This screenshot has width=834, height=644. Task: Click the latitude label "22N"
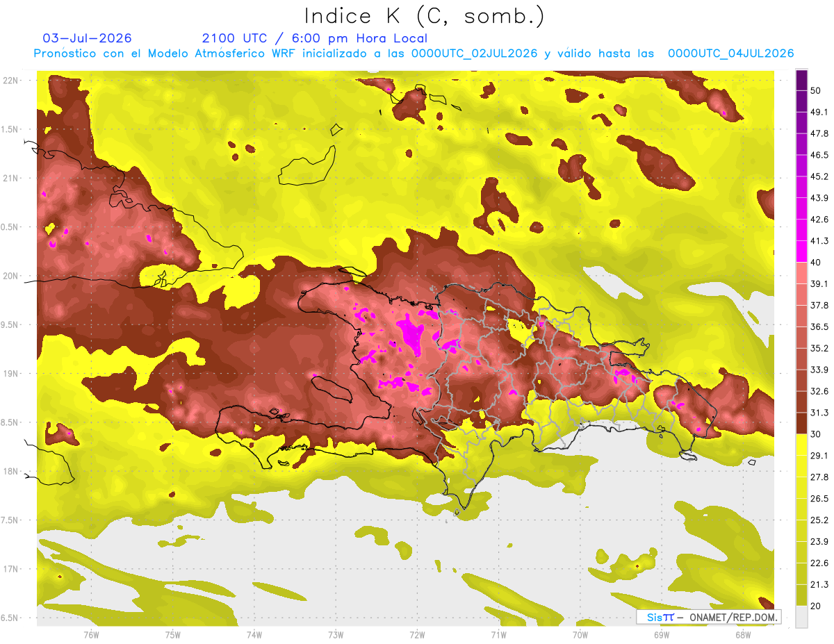click(10, 80)
